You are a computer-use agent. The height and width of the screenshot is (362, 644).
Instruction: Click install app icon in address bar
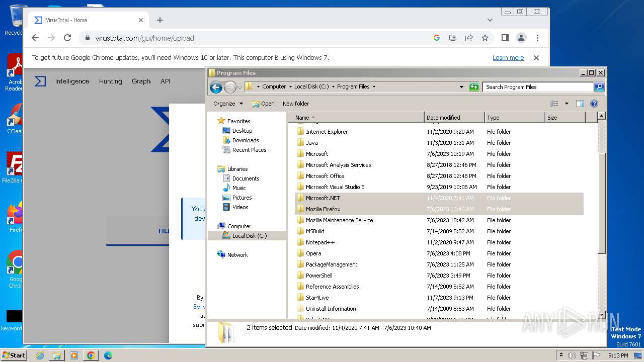tap(453, 38)
